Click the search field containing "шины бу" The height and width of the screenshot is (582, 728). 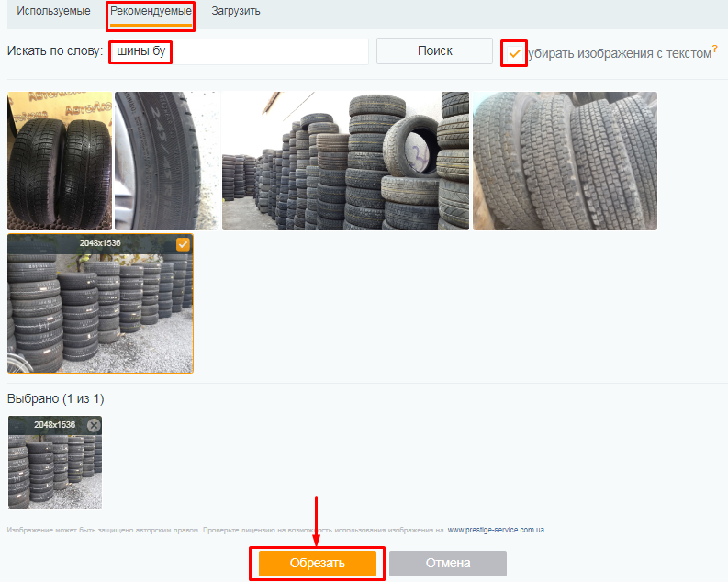[239, 51]
